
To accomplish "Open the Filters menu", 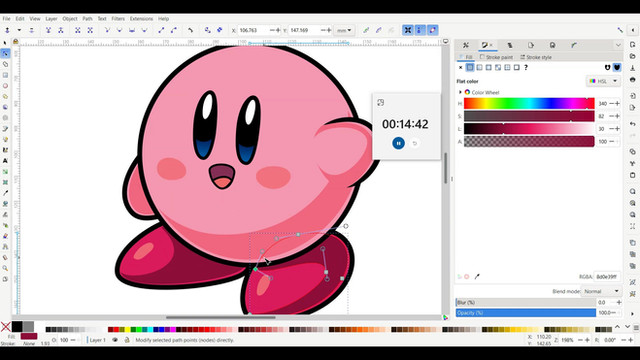I will click(x=118, y=19).
